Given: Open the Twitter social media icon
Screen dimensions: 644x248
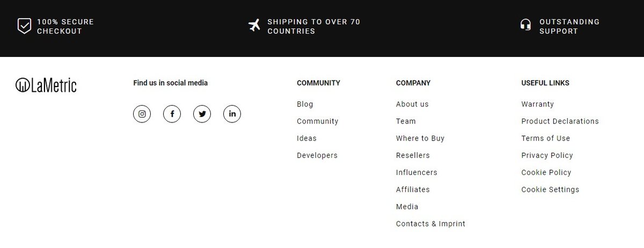Looking at the screenshot, I should tap(202, 114).
